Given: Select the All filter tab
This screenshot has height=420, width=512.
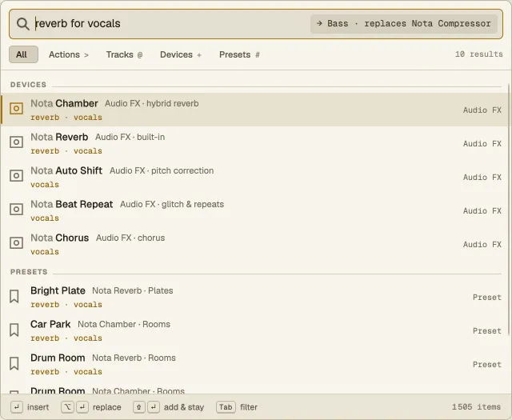Looking at the screenshot, I should tap(23, 54).
